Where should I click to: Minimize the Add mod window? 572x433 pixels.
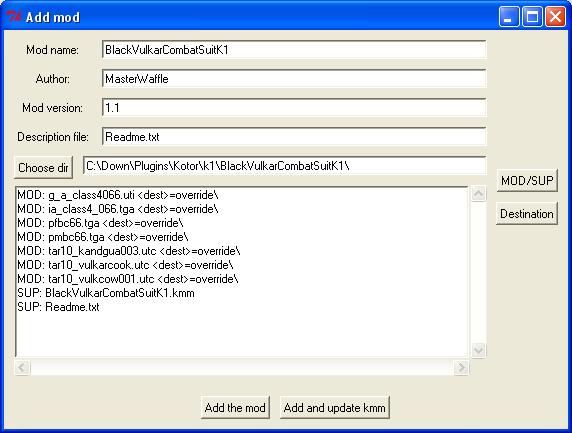[509, 17]
